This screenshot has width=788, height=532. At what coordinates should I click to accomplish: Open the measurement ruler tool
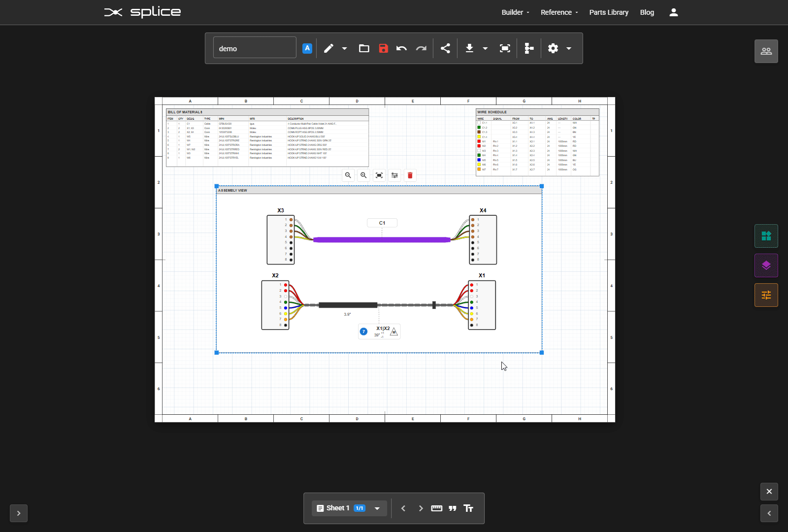(436, 508)
